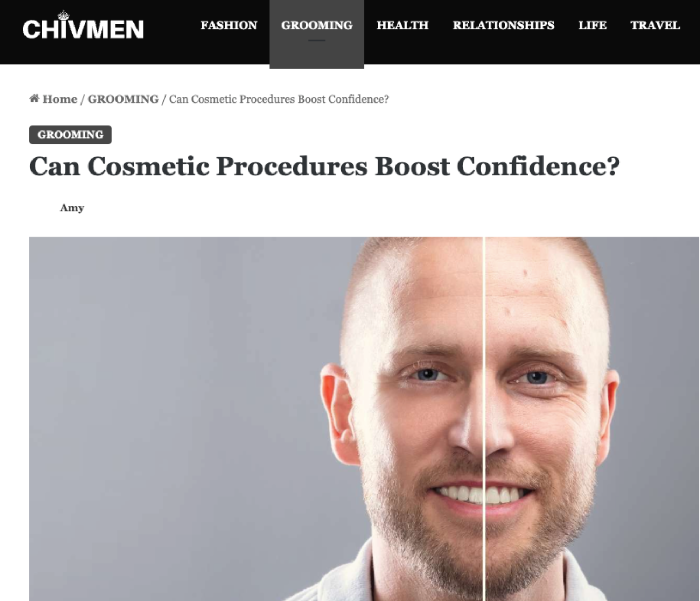Click the article headline title
The width and height of the screenshot is (700, 601).
coord(324,166)
